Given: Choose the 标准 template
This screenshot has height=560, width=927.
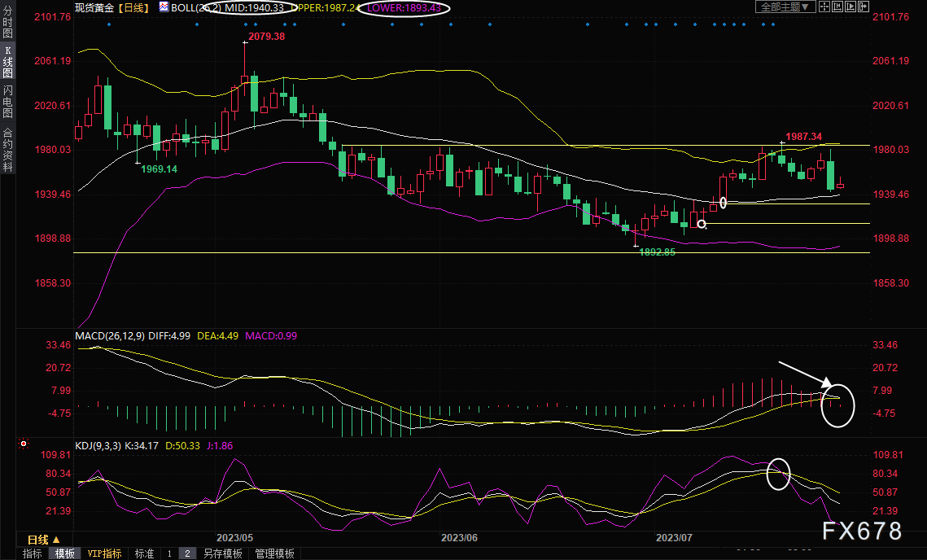Looking at the screenshot, I should pyautogui.click(x=144, y=553).
